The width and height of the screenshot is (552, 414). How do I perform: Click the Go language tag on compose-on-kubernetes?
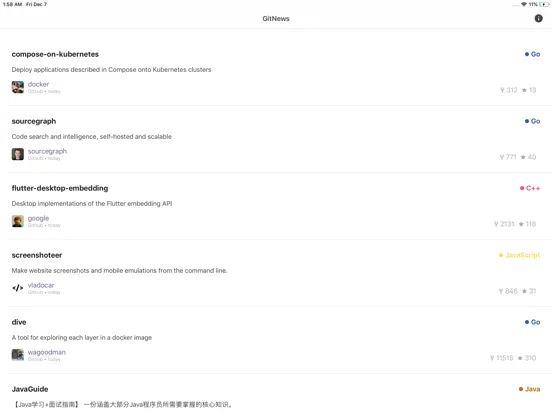coord(532,54)
